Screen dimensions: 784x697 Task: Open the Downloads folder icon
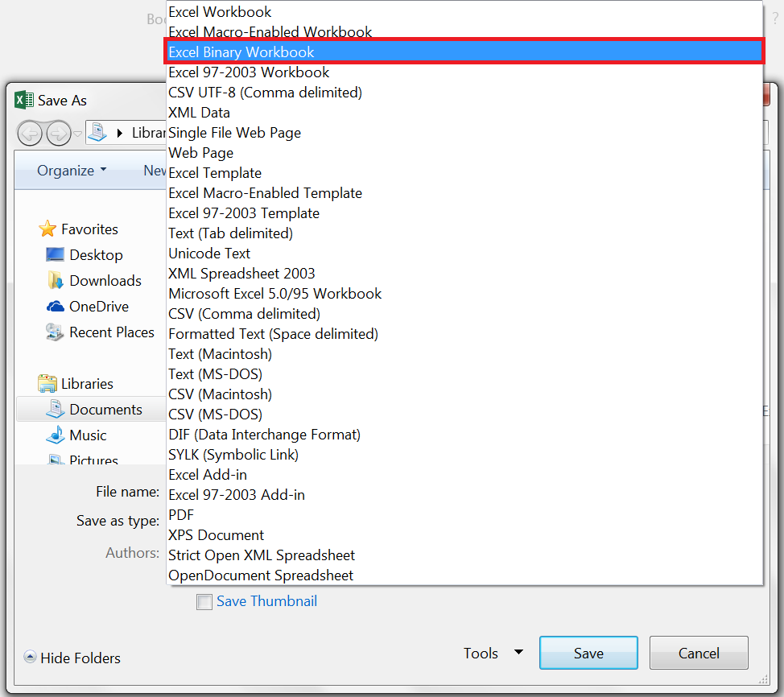coord(55,281)
